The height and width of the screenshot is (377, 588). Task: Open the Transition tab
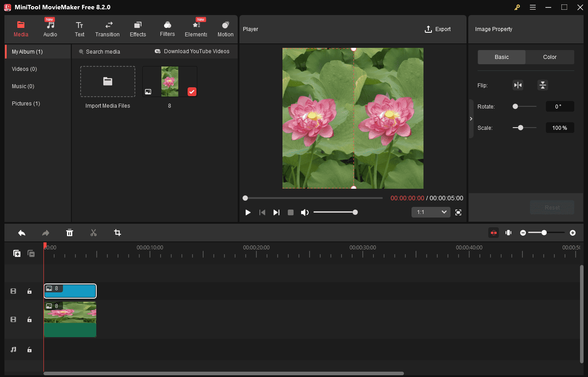107,29
